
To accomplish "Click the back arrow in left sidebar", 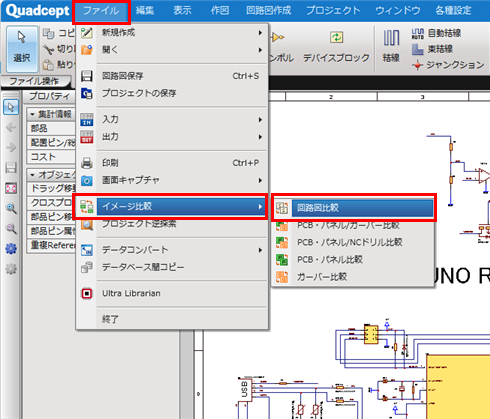I will [11, 127].
